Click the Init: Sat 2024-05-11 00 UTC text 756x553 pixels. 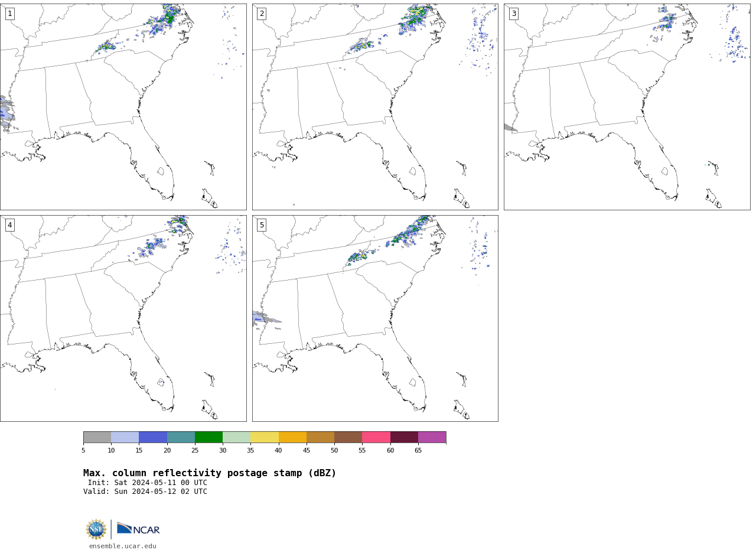pyautogui.click(x=148, y=483)
